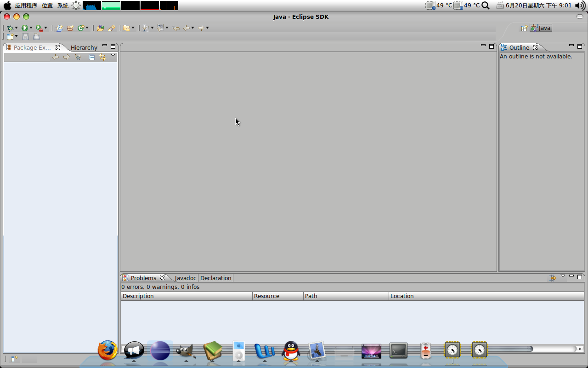Open External Tools dropdown arrow
Image resolution: width=588 pixels, height=368 pixels.
point(46,28)
